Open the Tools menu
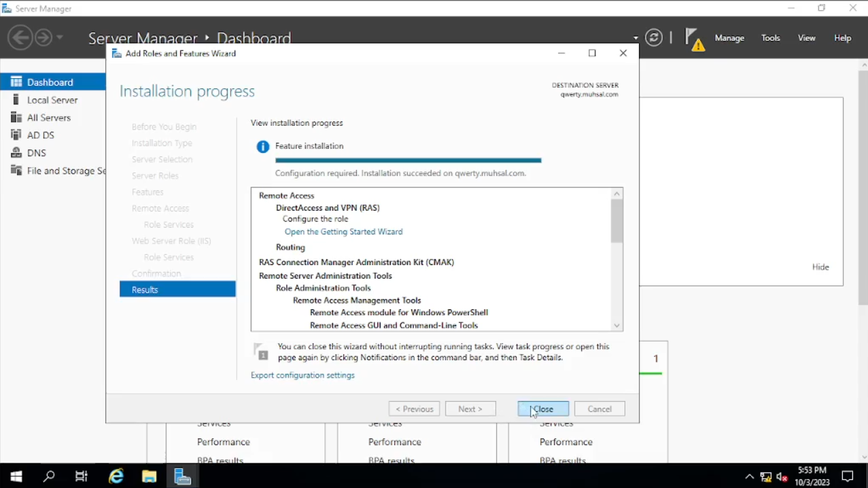This screenshot has height=488, width=868. [770, 38]
